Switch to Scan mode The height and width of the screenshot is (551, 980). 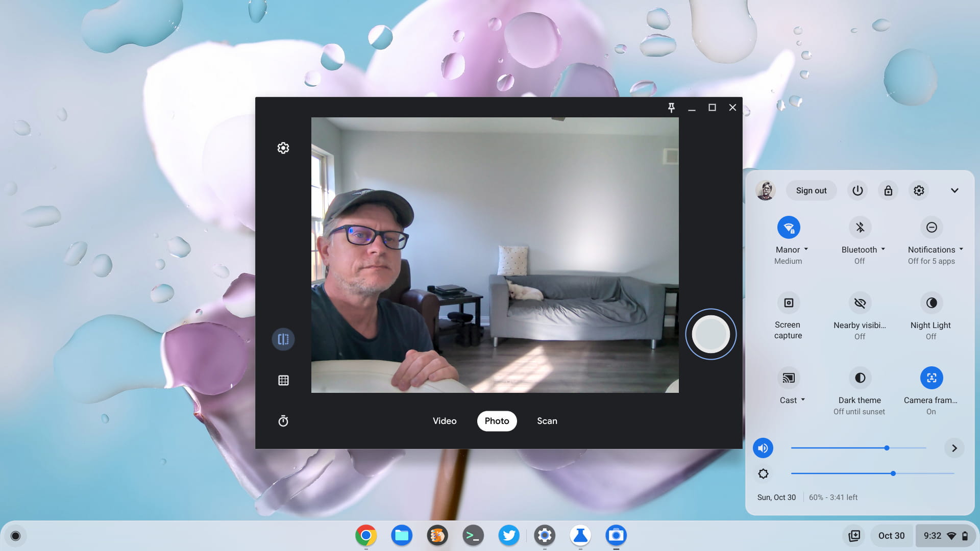click(547, 421)
